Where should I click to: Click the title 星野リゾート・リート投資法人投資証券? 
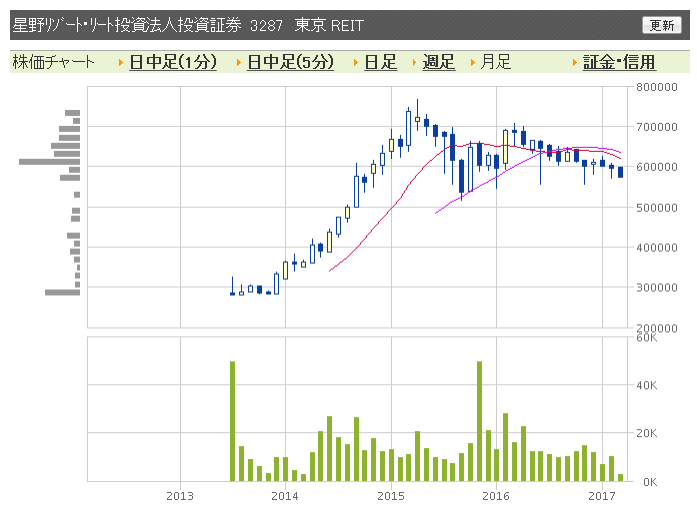(127, 25)
